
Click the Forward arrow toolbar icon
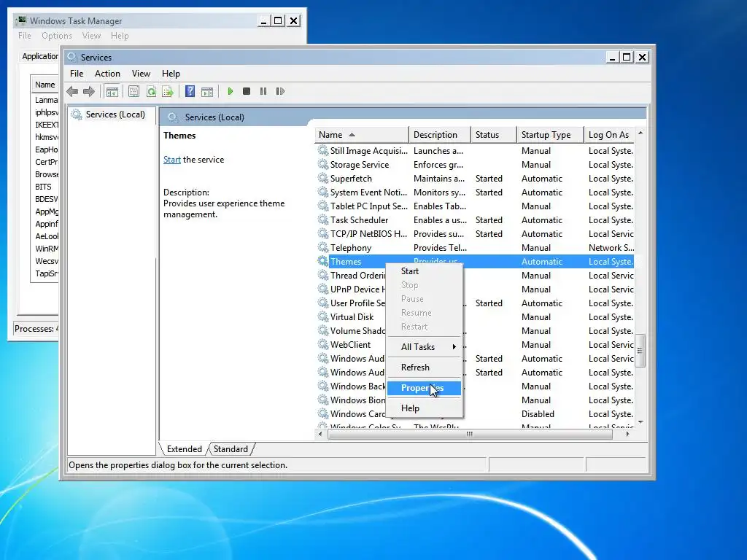(89, 91)
